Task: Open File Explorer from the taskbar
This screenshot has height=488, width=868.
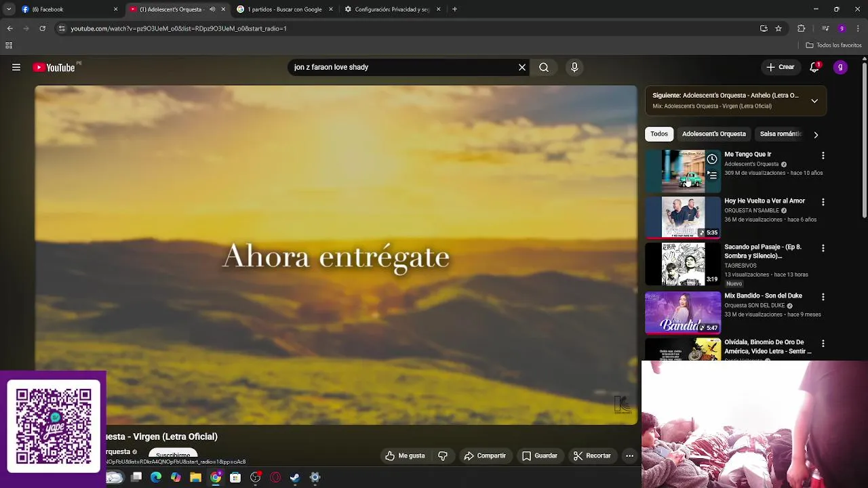Action: [x=195, y=477]
